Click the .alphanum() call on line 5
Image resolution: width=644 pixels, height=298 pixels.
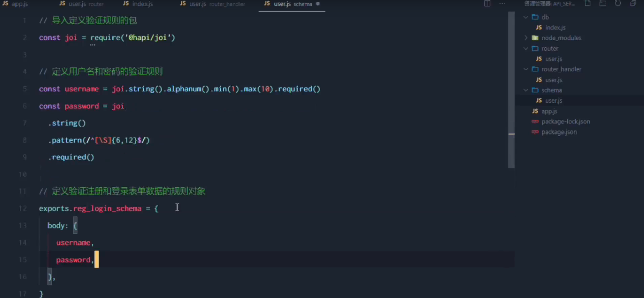point(186,89)
